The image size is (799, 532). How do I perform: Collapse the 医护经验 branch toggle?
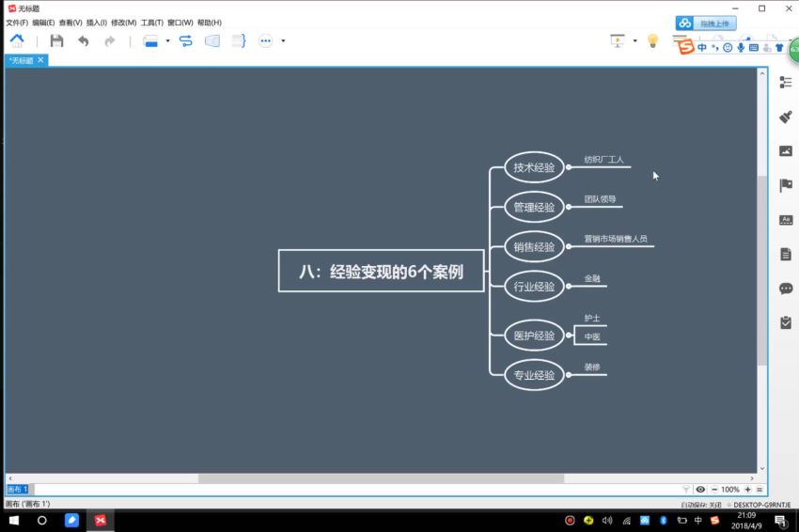pos(569,336)
